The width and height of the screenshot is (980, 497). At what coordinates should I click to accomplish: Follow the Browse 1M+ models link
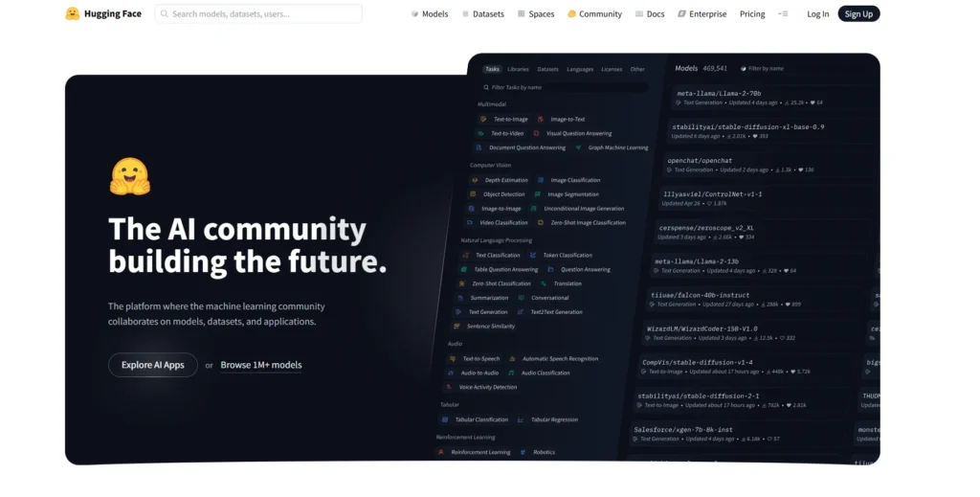click(261, 365)
